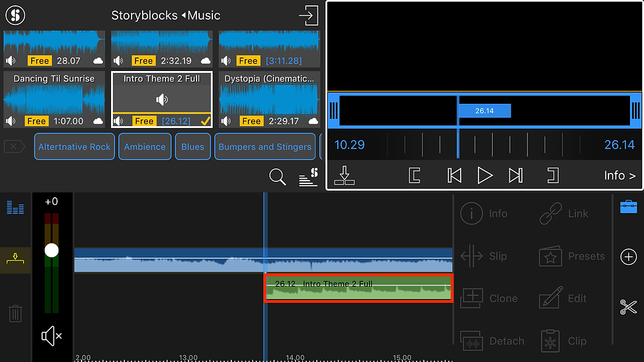Tap the add plus circle icon

628,257
